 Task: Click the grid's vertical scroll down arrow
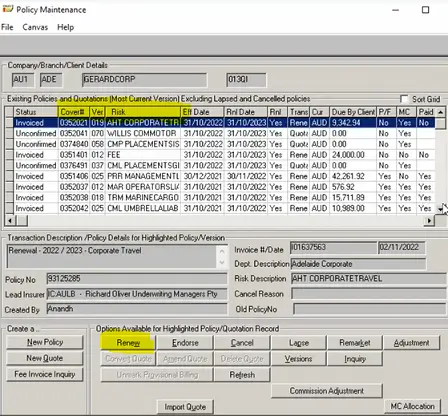[x=440, y=209]
